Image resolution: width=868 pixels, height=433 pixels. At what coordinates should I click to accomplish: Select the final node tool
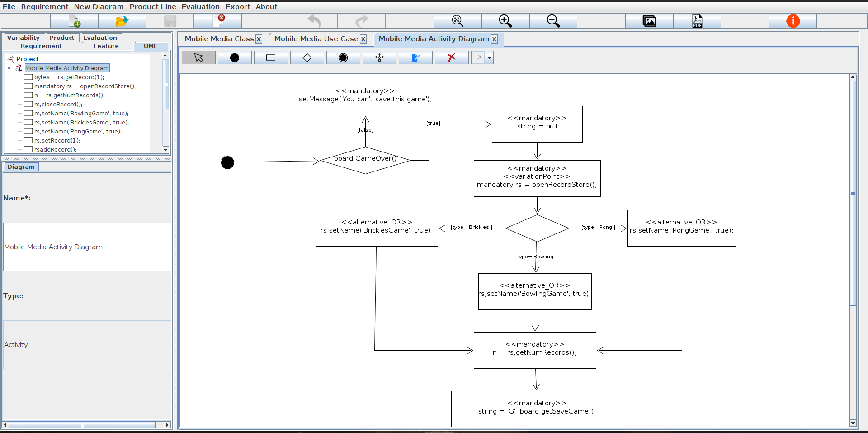pos(343,57)
